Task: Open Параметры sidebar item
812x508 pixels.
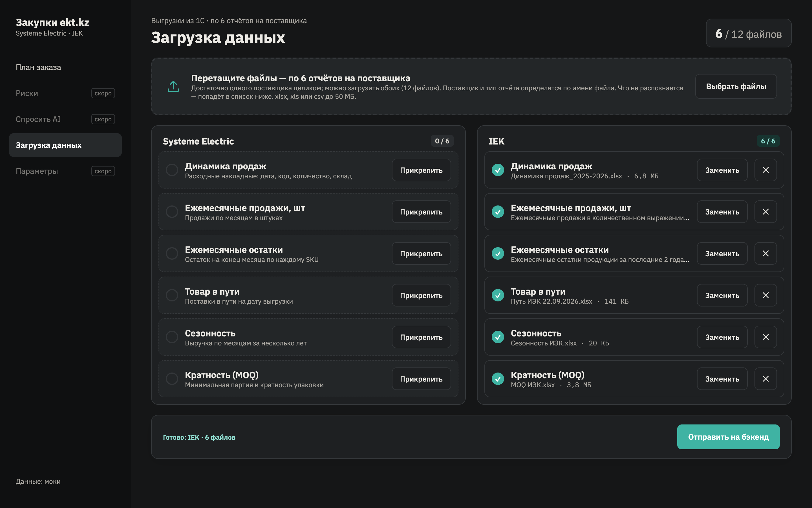Action: click(65, 171)
